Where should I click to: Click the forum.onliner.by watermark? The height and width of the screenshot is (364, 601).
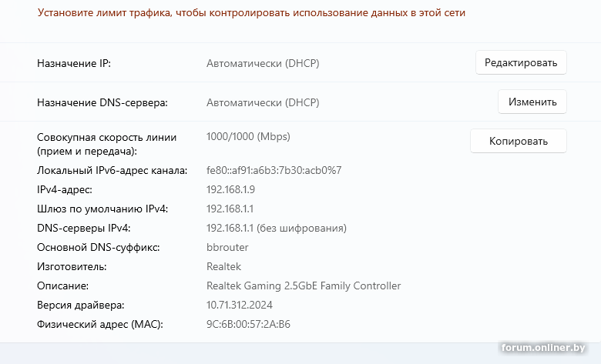pyautogui.click(x=548, y=348)
